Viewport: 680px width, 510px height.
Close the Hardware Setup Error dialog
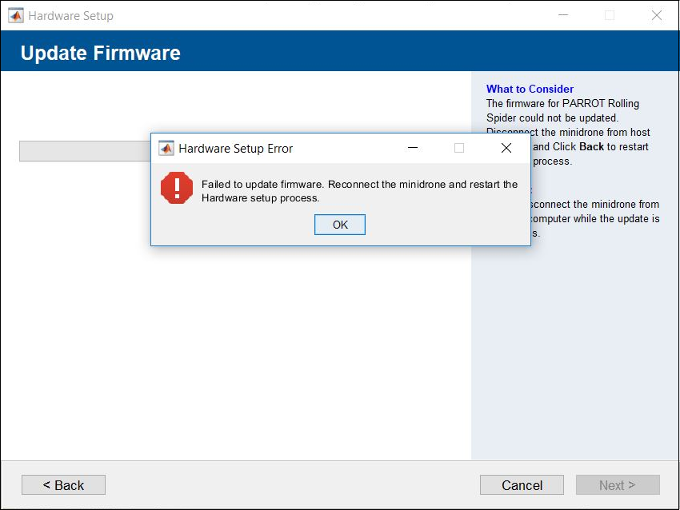coord(506,148)
